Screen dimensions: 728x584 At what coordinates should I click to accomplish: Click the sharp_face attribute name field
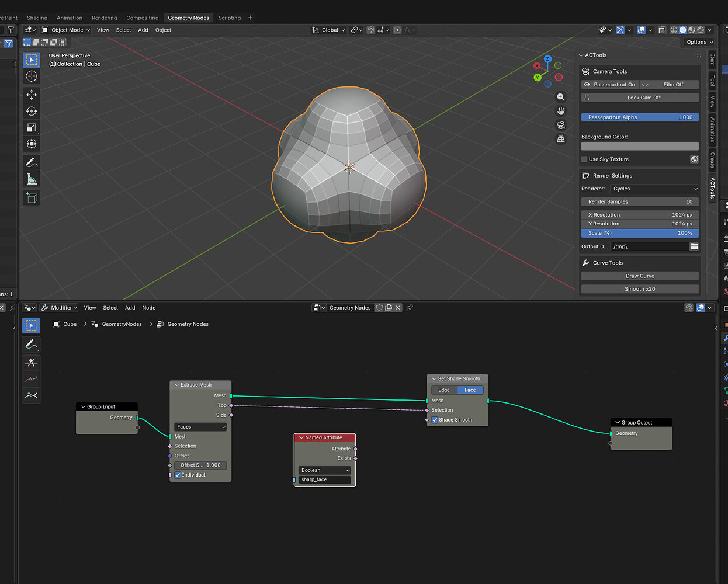click(325, 479)
